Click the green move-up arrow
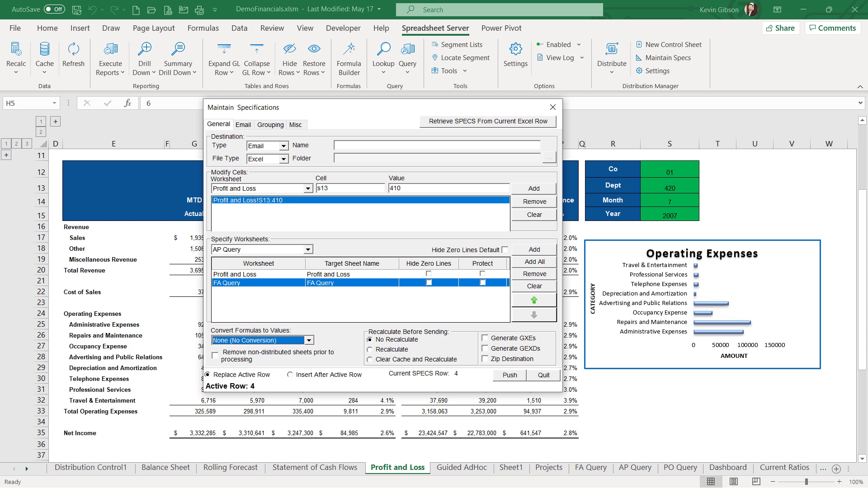This screenshot has height=488, width=868. pos(534,300)
